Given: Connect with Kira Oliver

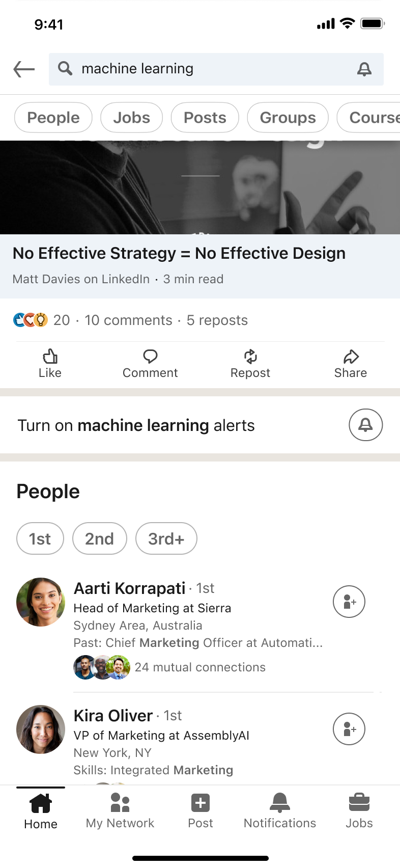Looking at the screenshot, I should coord(349,729).
